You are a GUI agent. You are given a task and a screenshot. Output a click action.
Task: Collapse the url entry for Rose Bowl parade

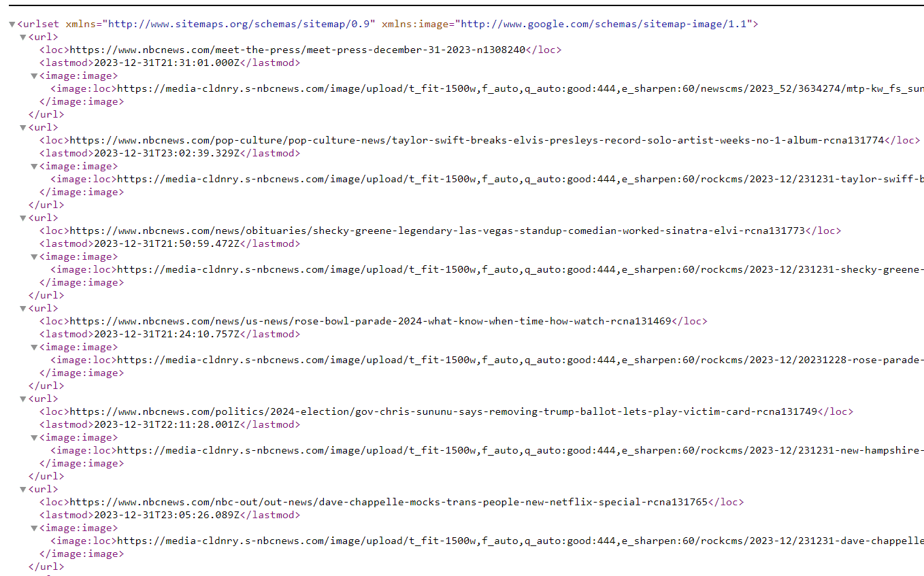pyautogui.click(x=22, y=309)
